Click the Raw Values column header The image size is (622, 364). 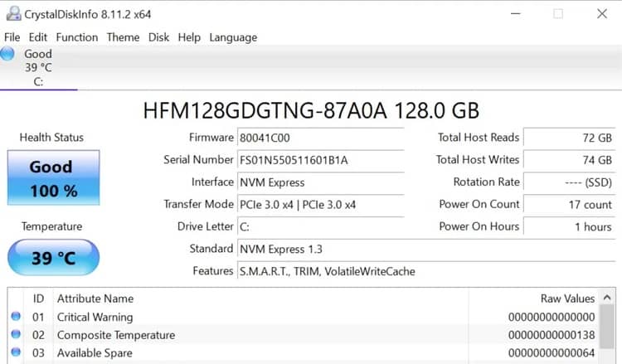567,298
